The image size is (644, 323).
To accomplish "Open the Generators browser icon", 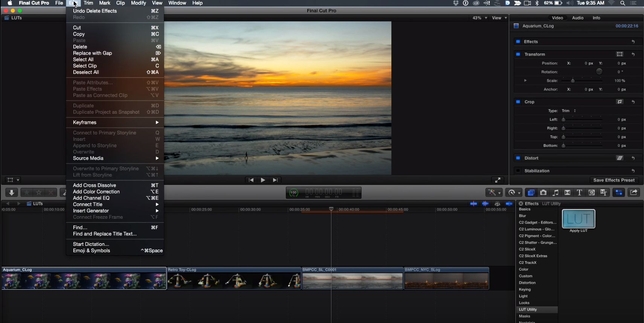I will 592,192.
